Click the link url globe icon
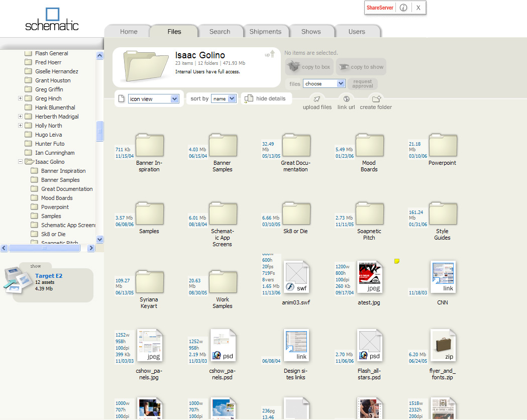 (x=346, y=98)
